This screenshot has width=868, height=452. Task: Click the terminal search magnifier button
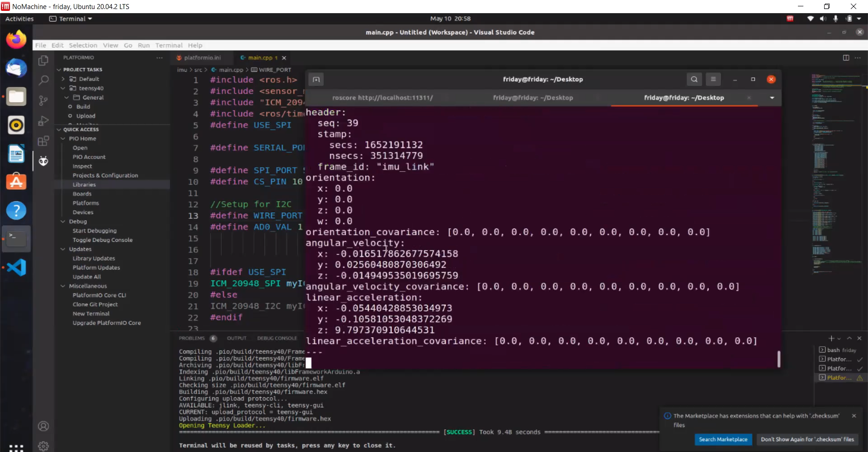click(694, 80)
